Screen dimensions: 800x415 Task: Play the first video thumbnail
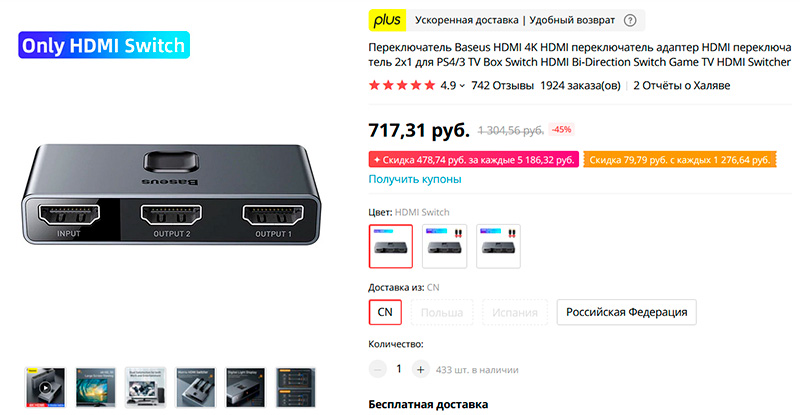[x=45, y=387]
